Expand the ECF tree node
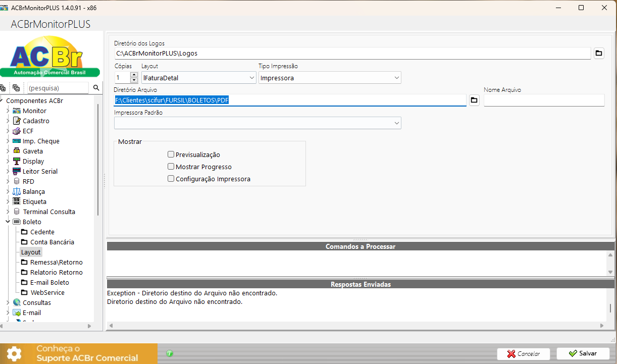Viewport: 617px width, 364px height. [x=8, y=131]
